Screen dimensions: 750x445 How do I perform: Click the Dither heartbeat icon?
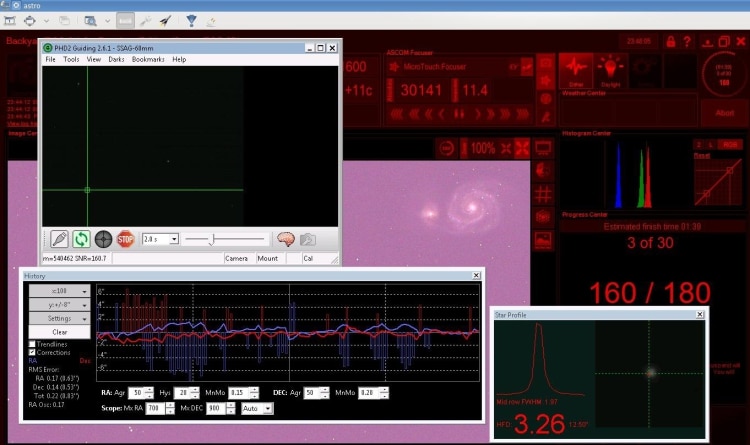pos(576,70)
